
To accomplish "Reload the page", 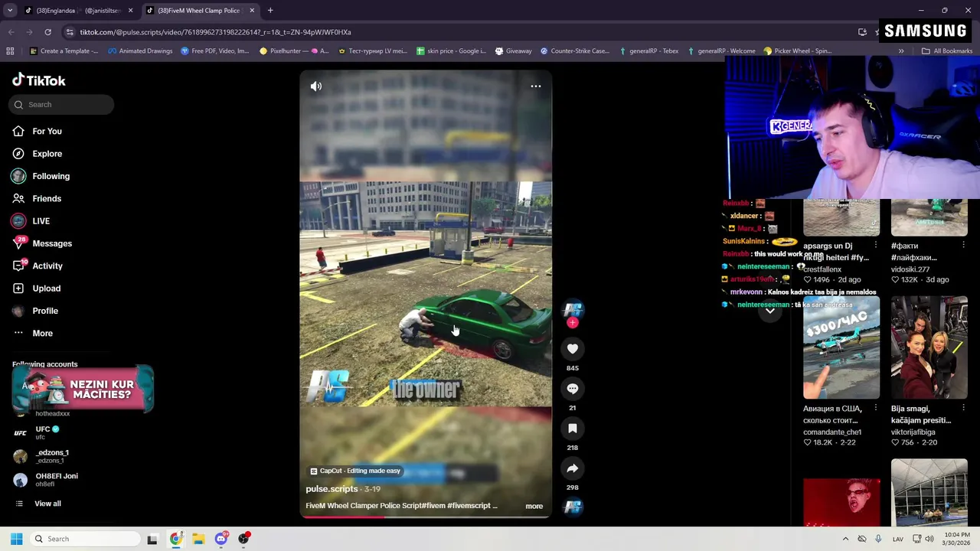I will tap(47, 32).
